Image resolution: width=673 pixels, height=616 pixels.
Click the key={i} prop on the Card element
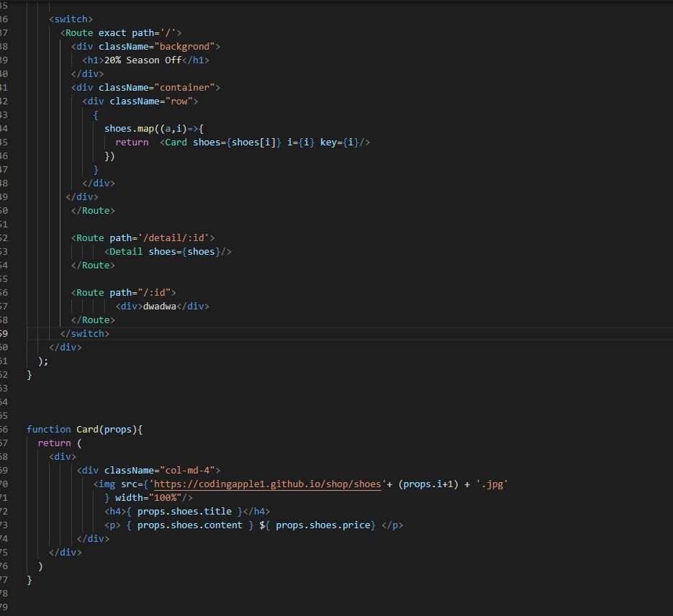[x=339, y=142]
